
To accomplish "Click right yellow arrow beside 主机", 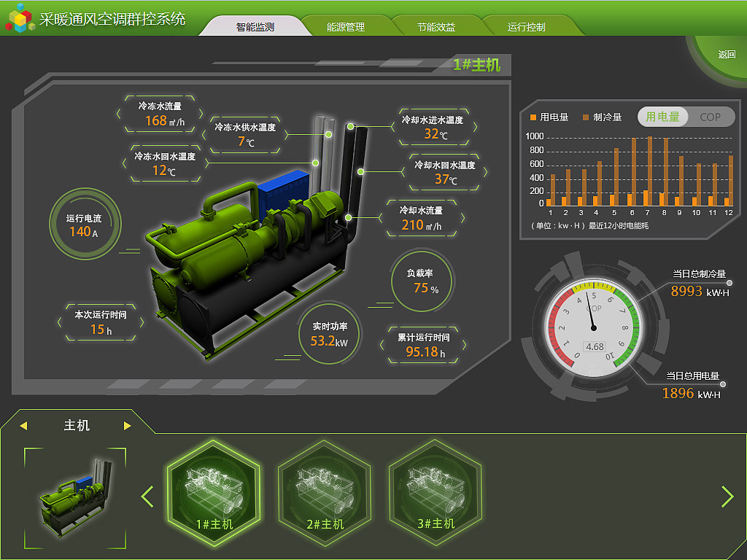I will (x=127, y=426).
